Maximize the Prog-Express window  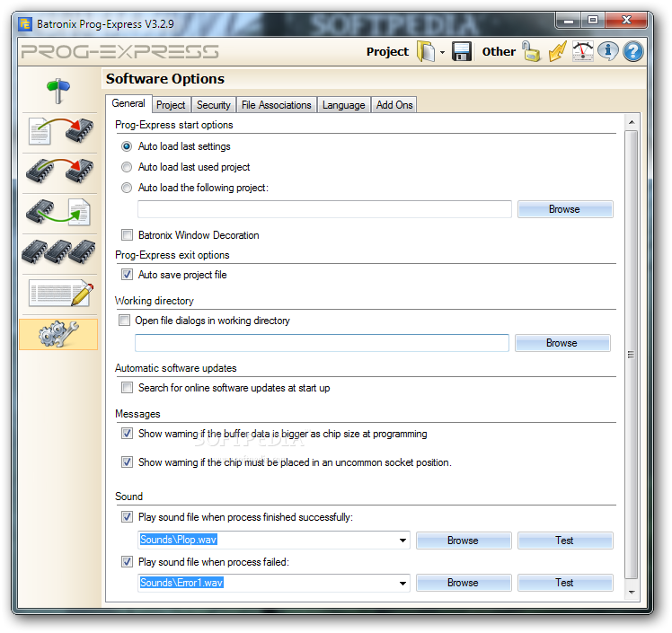(593, 20)
